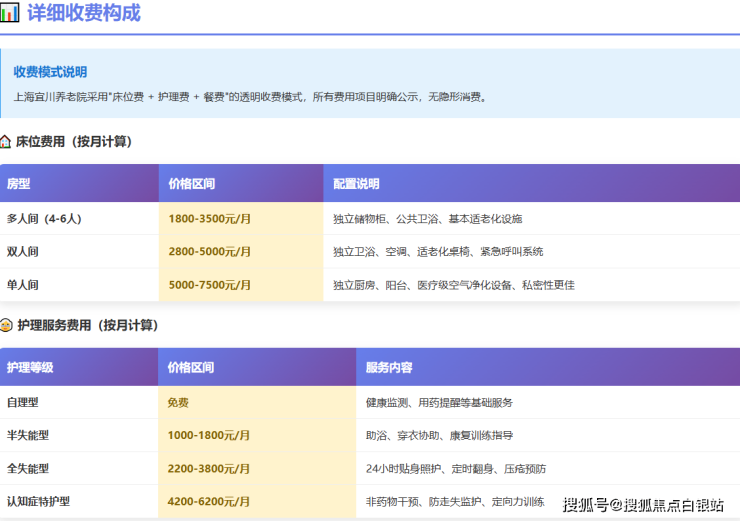Select the 自理型 care level cell

coord(23,402)
